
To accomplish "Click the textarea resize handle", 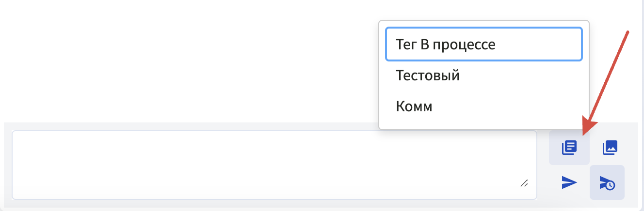I will pos(524,183).
